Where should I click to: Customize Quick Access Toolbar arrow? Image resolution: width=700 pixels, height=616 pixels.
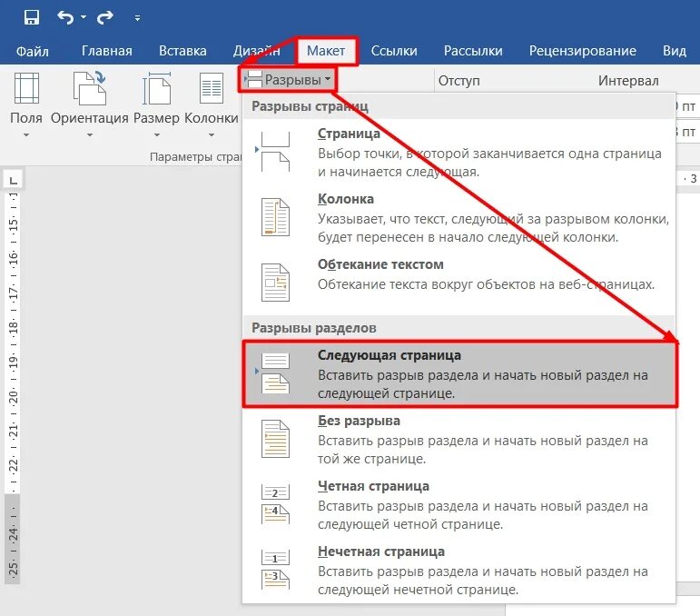(x=137, y=18)
